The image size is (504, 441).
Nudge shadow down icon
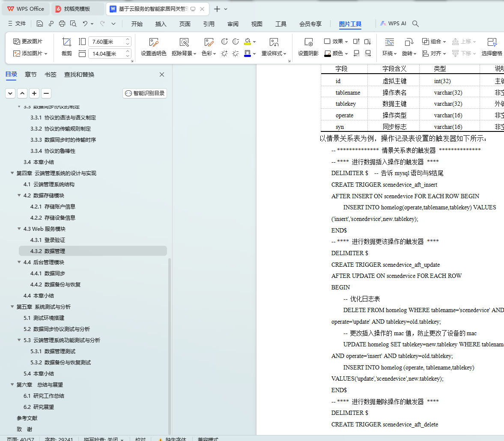coord(368,42)
